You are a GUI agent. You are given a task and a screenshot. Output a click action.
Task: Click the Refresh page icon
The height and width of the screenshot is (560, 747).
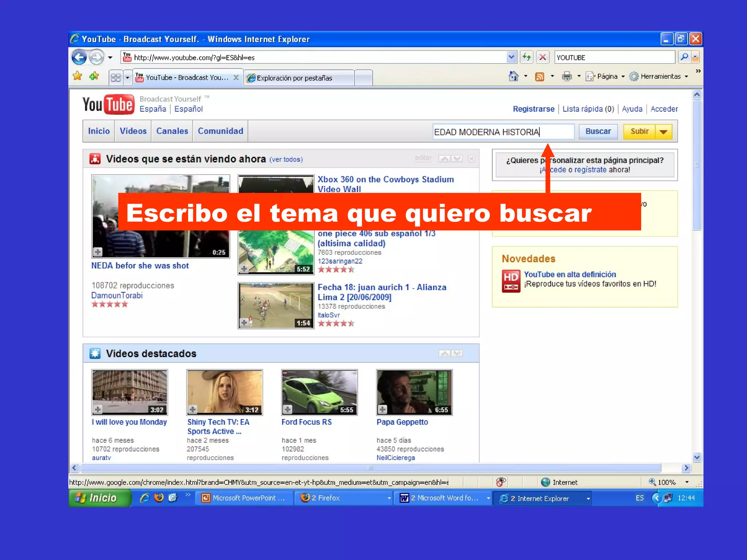pos(526,57)
